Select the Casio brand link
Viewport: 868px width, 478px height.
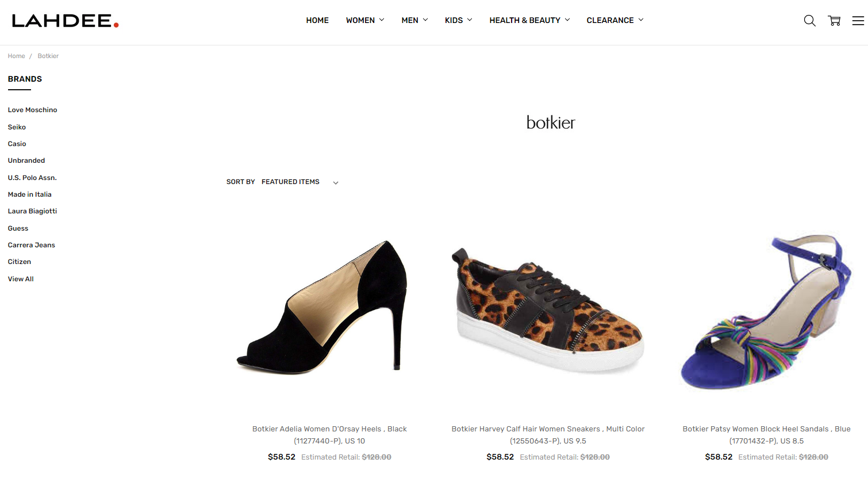[17, 144]
